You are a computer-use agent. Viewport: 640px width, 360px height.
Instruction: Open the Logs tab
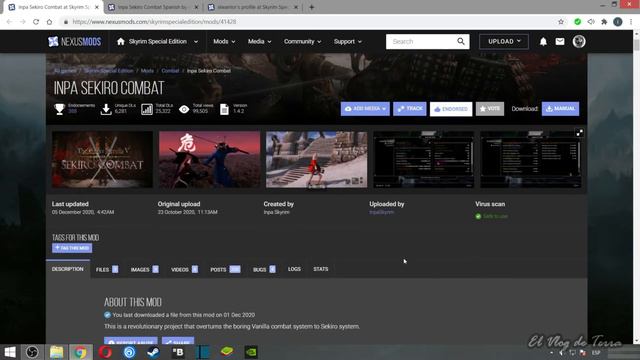point(294,269)
